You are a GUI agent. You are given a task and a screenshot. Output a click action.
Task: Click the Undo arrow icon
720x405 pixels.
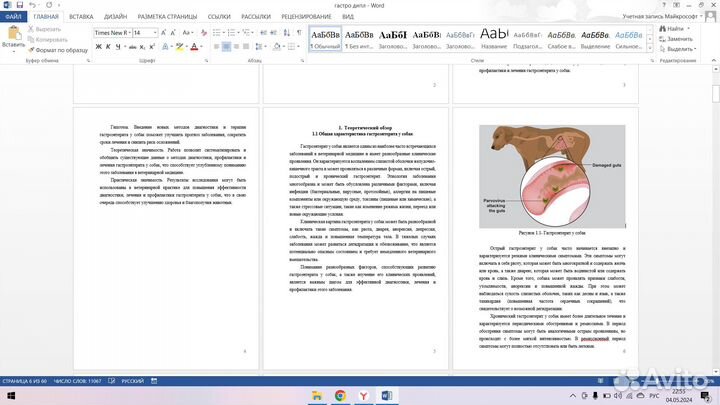(34, 5)
